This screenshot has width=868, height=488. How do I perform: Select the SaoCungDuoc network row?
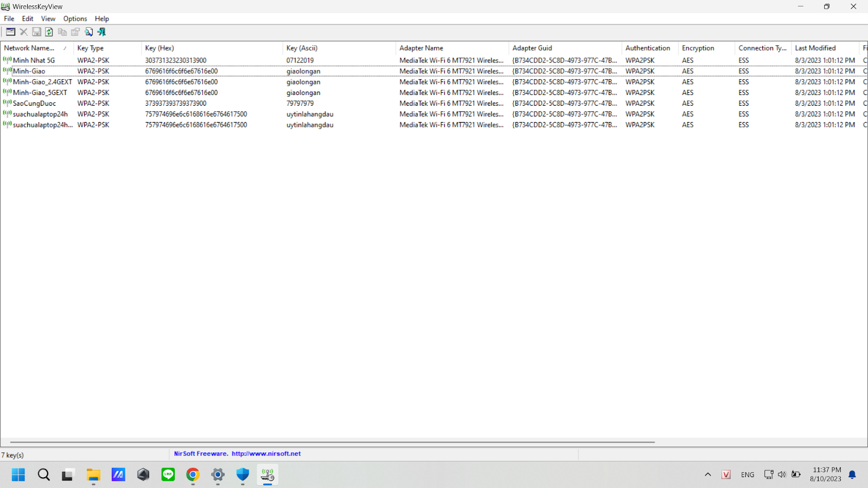tap(434, 103)
